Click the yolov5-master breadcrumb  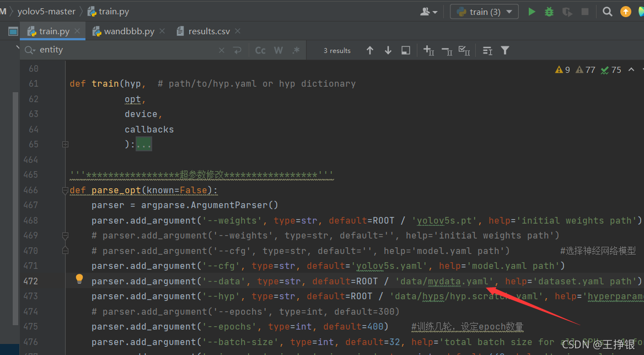(46, 12)
